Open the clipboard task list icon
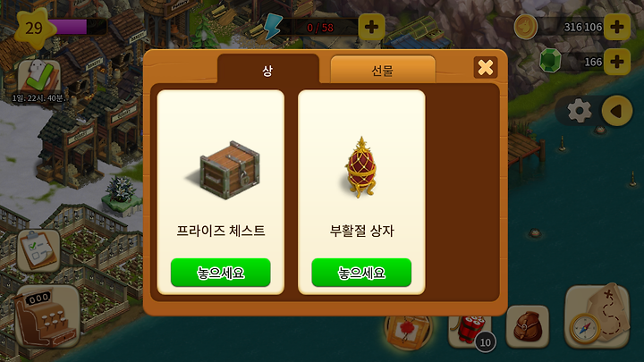644x362 pixels. [x=39, y=251]
